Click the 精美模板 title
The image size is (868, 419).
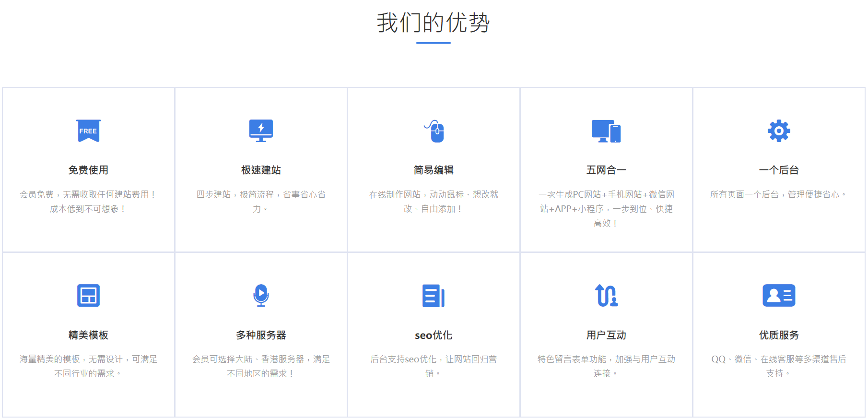click(88, 335)
